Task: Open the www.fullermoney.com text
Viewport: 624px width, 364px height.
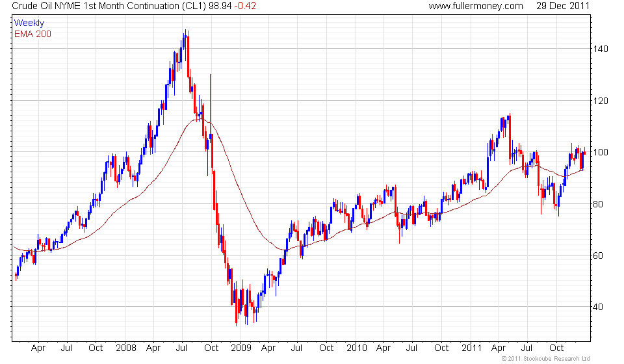Action: tap(476, 6)
